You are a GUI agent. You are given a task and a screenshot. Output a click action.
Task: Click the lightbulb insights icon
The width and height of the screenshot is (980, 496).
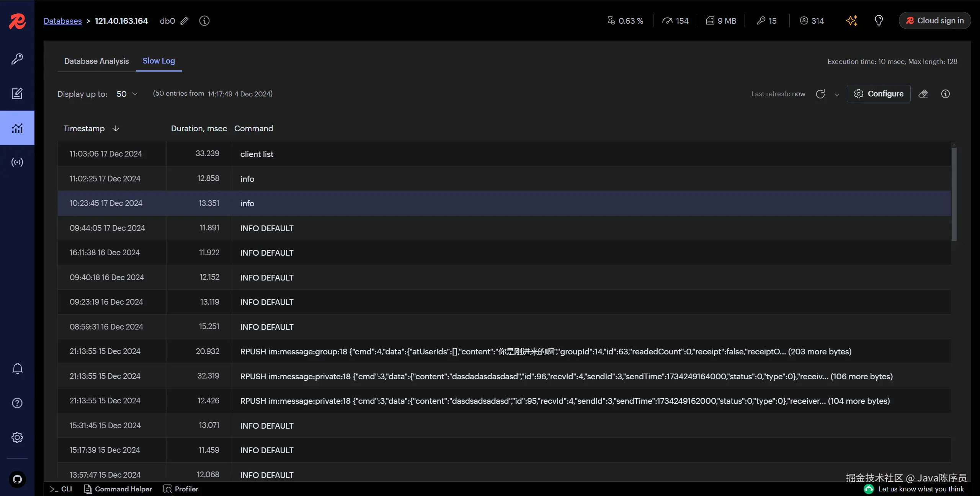pyautogui.click(x=879, y=21)
